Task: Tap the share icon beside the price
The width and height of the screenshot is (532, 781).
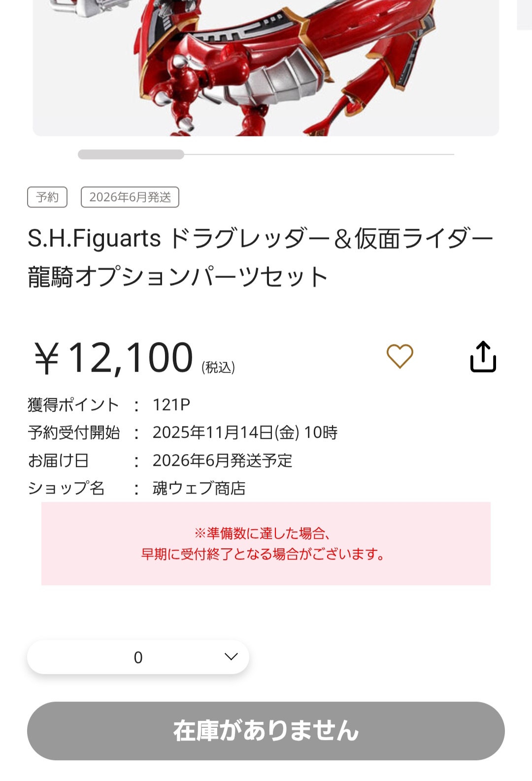Action: click(x=483, y=356)
